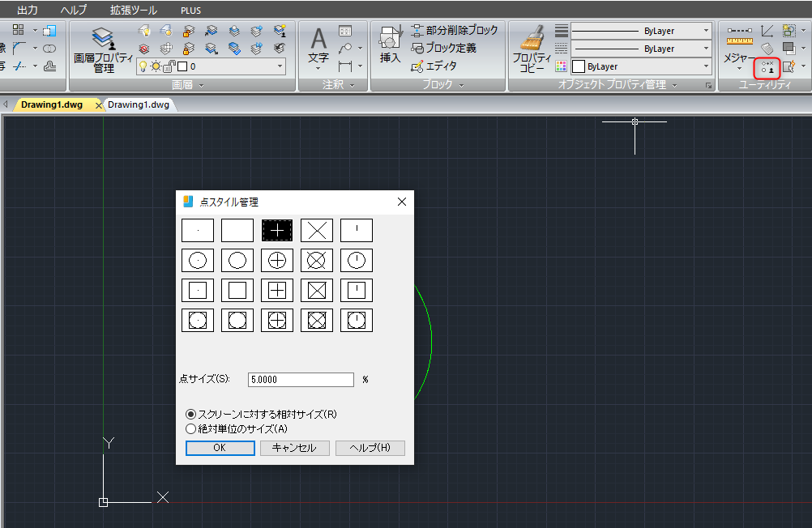The width and height of the screenshot is (812, 528).
Task: Open the first ByLayer lineweight dropdown
Action: [706, 31]
